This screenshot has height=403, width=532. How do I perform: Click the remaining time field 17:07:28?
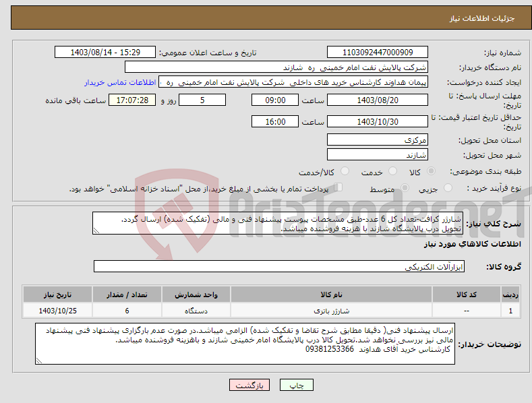click(x=132, y=100)
